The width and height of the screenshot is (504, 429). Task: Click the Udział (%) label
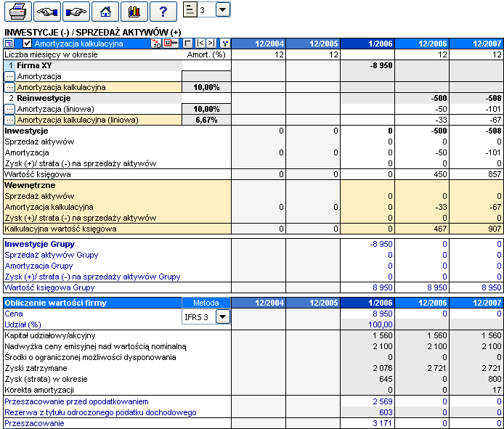point(23,324)
